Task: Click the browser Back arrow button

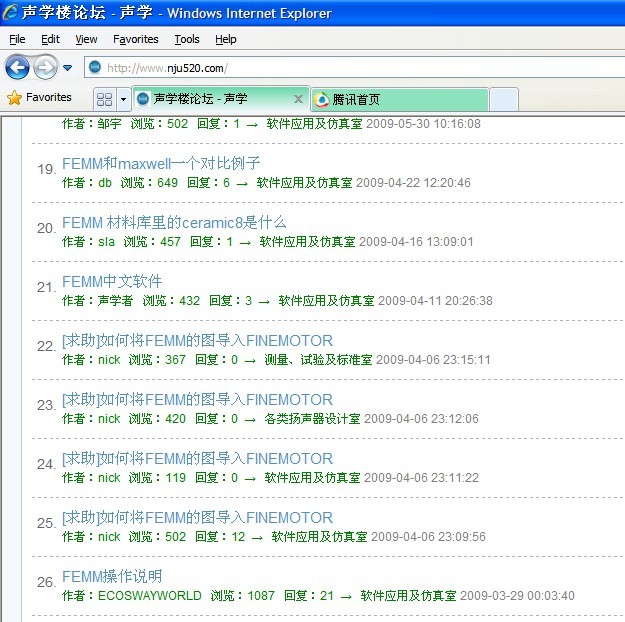Action: click(17, 67)
